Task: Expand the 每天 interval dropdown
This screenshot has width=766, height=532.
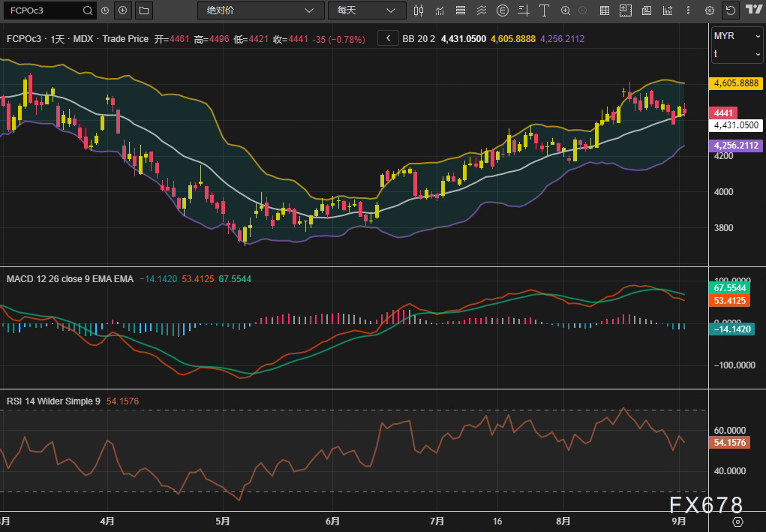Action: pos(366,11)
